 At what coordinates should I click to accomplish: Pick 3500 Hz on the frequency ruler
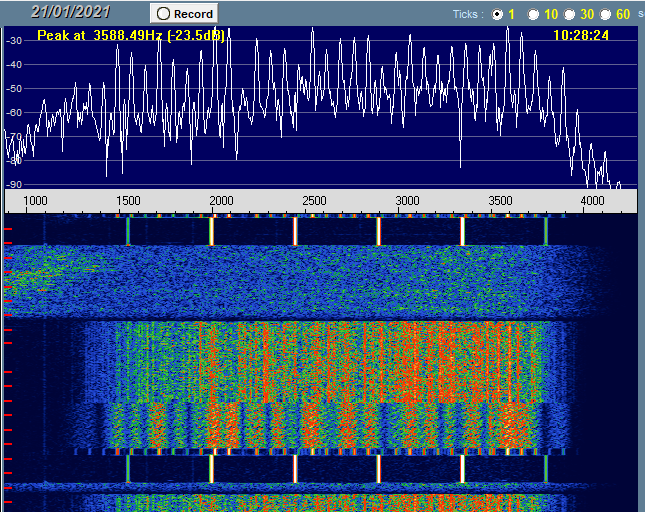pyautogui.click(x=500, y=201)
